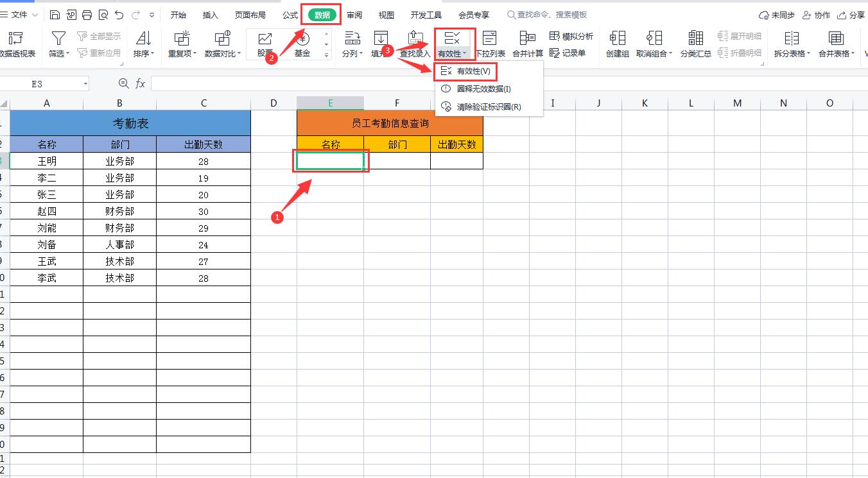The image size is (868, 478).
Task: Click the 查找录入 lookup entry icon
Action: tap(415, 38)
